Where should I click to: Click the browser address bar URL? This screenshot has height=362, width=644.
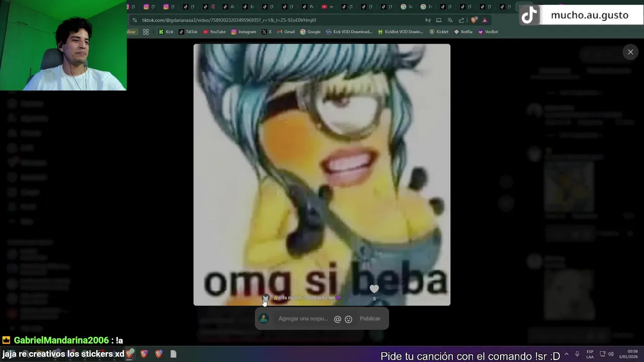pyautogui.click(x=229, y=20)
